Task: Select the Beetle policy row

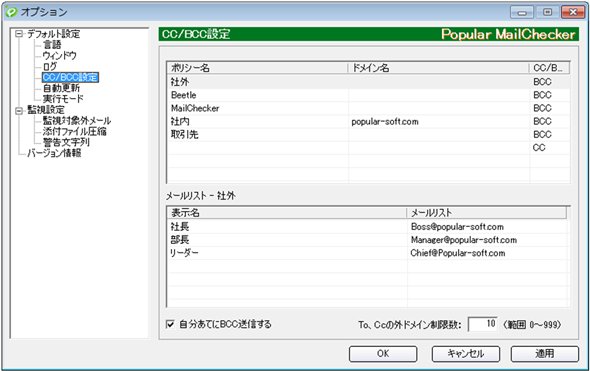Action: click(368, 95)
